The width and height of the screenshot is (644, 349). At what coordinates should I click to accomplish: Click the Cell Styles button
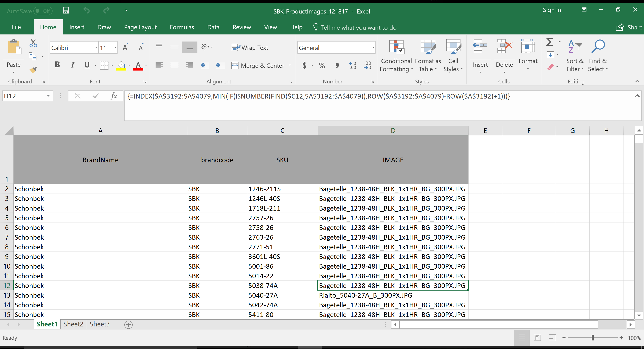pos(453,56)
